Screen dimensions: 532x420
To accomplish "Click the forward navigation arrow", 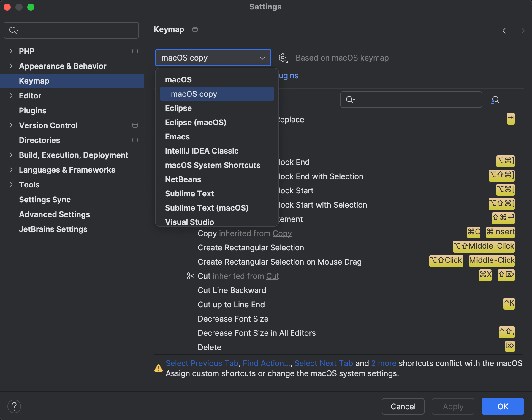I will [x=521, y=31].
